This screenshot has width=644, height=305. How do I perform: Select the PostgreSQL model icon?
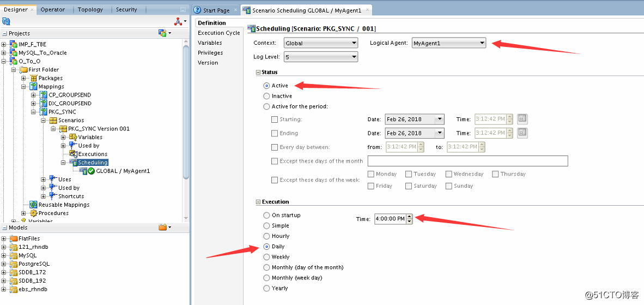coord(14,264)
